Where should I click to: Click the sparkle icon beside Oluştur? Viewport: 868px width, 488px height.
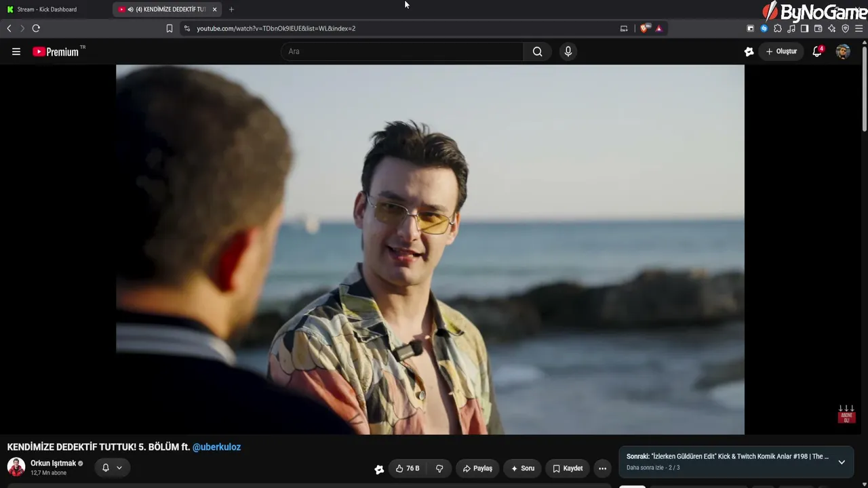[749, 52]
